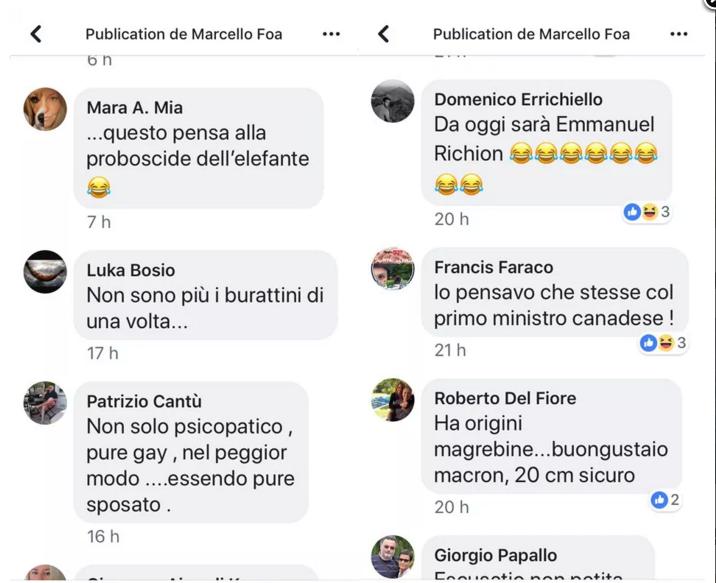
Task: Open Francis Faraco's profile picture
Action: point(393,268)
